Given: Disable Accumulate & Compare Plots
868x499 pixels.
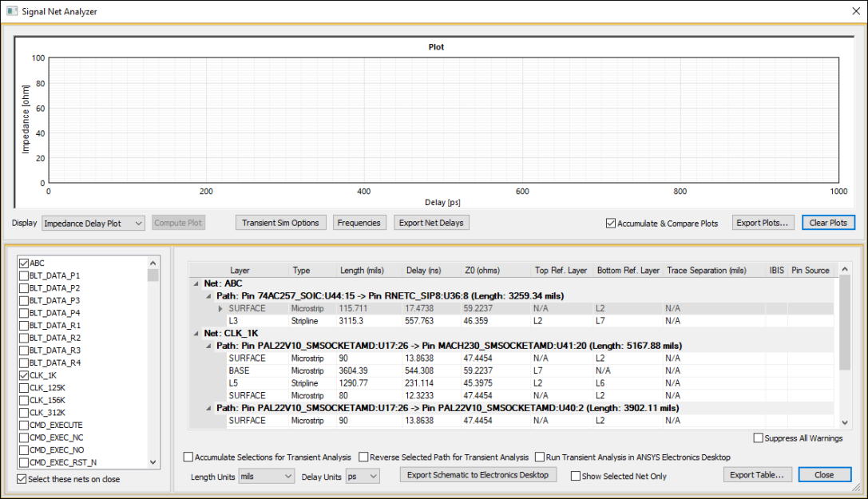Looking at the screenshot, I should coord(611,222).
